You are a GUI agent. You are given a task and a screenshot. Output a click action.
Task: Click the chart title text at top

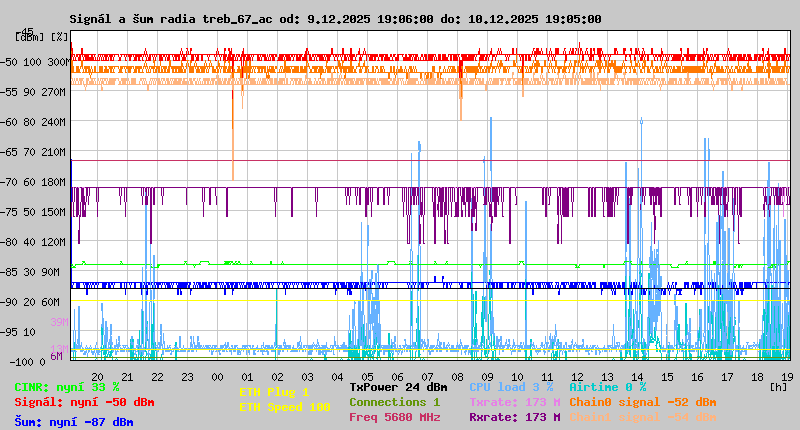tap(335, 19)
